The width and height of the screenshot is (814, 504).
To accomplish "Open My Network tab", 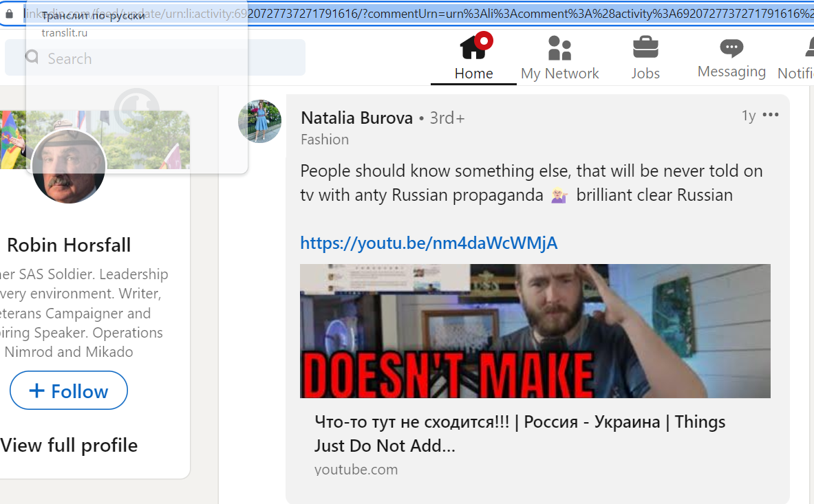I will click(x=559, y=58).
